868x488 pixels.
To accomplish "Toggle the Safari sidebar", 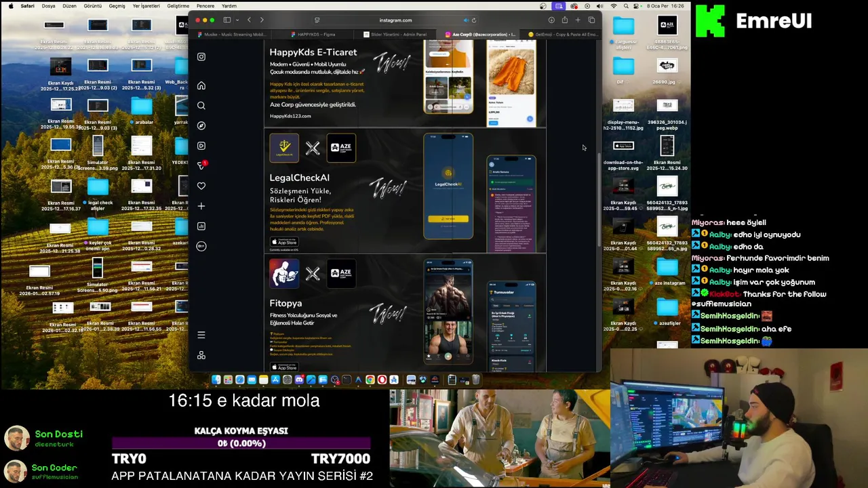I will (227, 20).
